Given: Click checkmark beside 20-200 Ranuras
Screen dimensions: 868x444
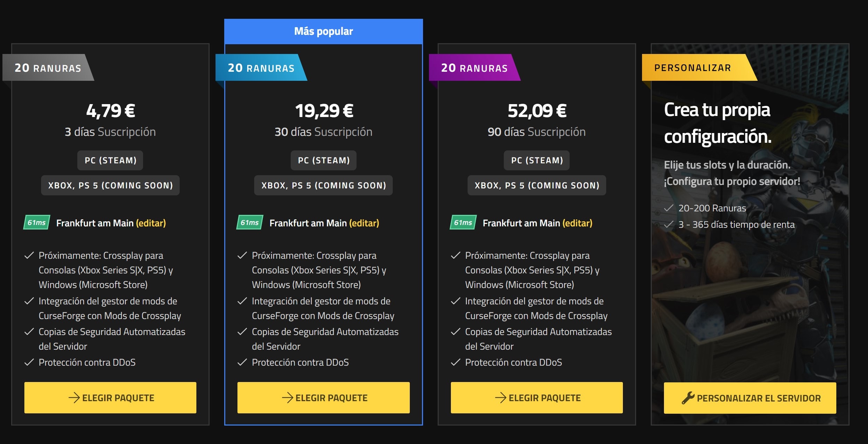Looking at the screenshot, I should click(x=668, y=208).
